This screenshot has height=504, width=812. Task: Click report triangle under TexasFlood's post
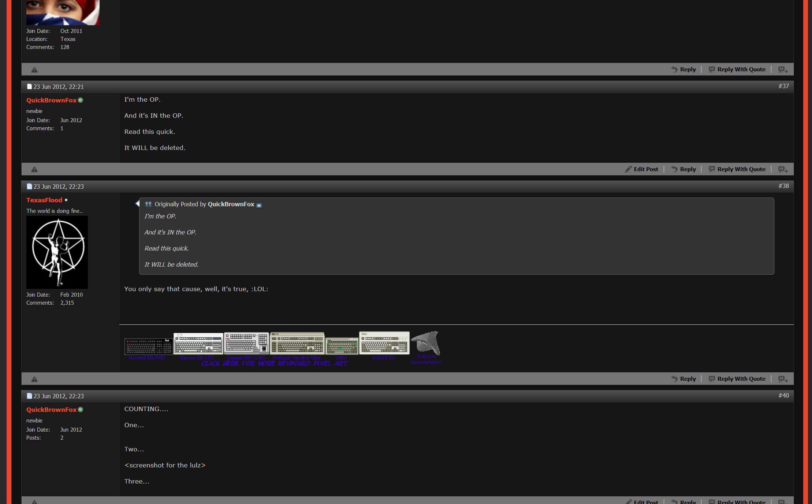click(34, 379)
